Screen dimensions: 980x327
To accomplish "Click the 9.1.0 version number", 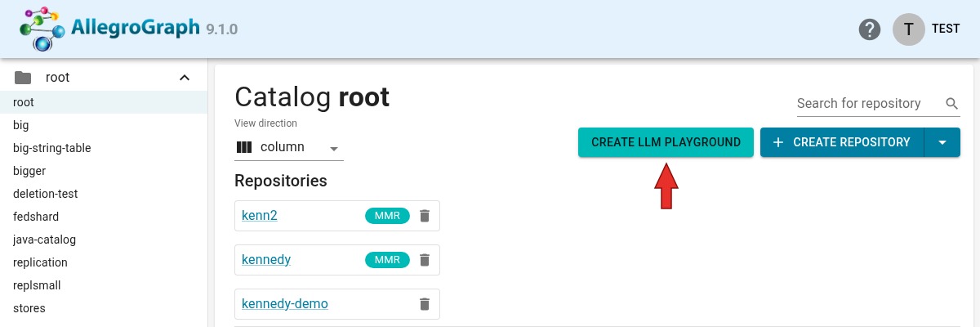I will click(221, 29).
